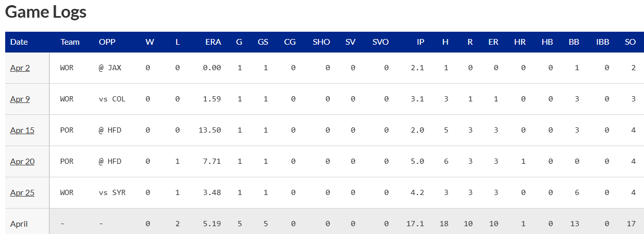Click the Game Logs heading
Image resolution: width=644 pixels, height=234 pixels.
(46, 12)
